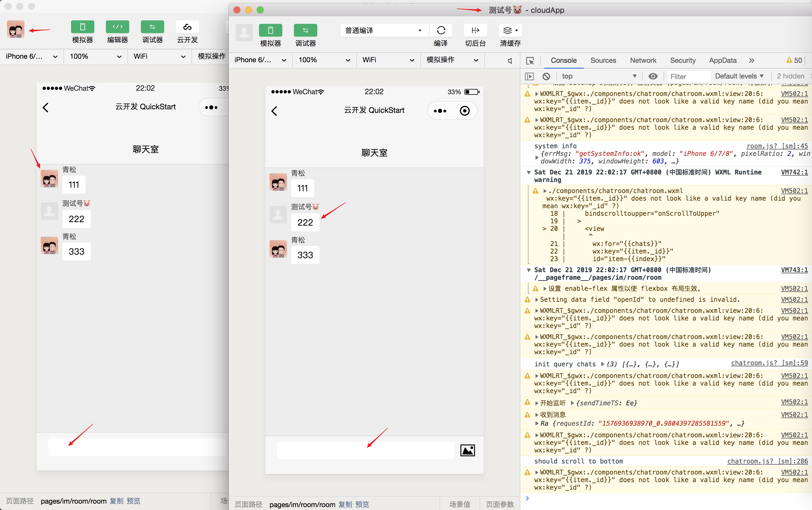Viewport: 812px width, 510px height.
Task: Toggle 编辑器 in the left background window
Action: (x=117, y=27)
